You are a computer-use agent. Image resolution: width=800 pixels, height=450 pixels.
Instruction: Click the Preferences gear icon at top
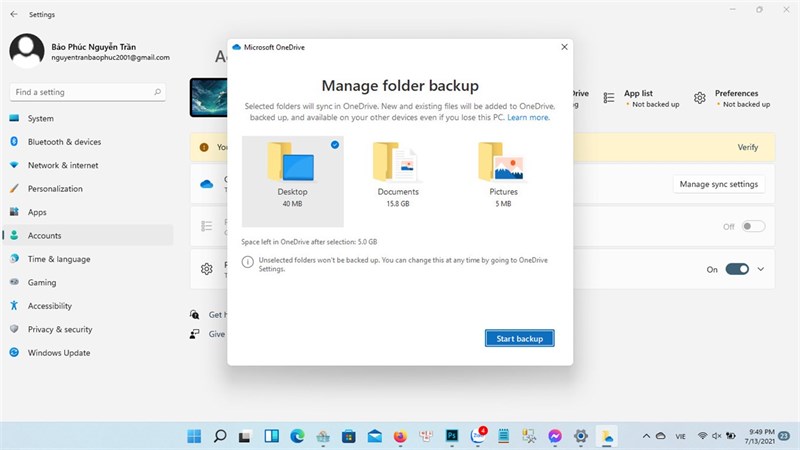tap(699, 98)
